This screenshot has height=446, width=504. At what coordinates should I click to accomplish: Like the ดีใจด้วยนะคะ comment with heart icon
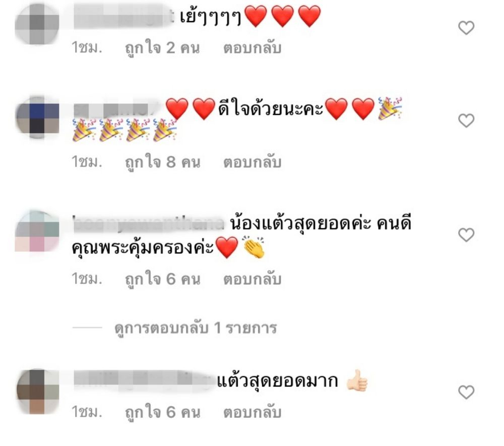pos(466,121)
